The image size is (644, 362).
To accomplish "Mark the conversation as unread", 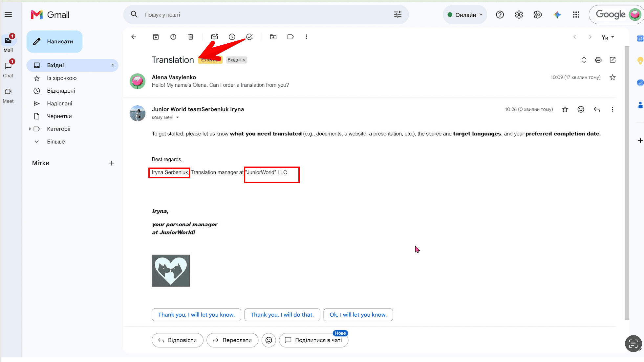I will pos(215,37).
